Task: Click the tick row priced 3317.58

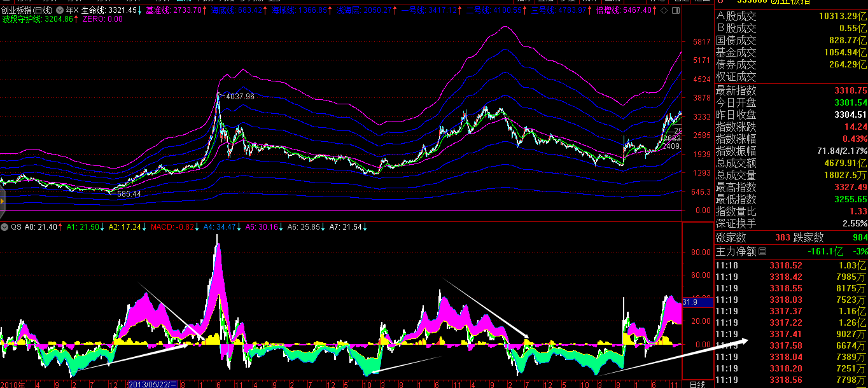Action: click(791, 345)
